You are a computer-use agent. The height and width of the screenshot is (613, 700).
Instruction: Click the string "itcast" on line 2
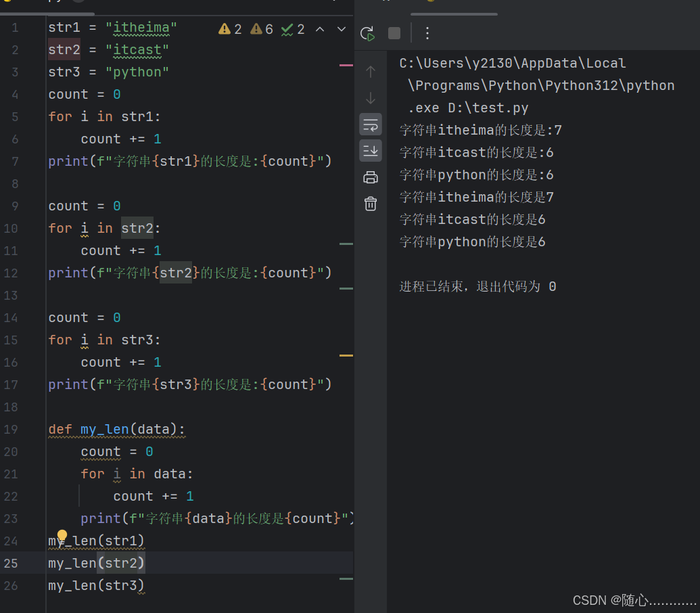tap(137, 50)
